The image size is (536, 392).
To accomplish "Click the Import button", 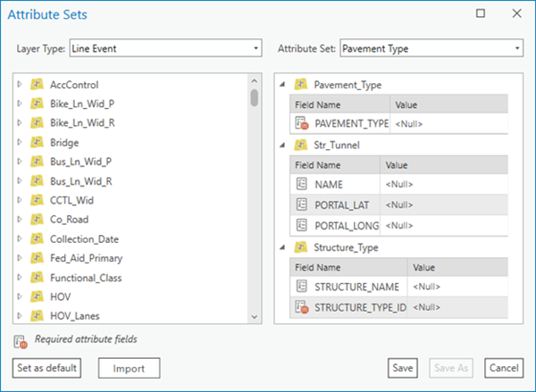I will tap(129, 368).
